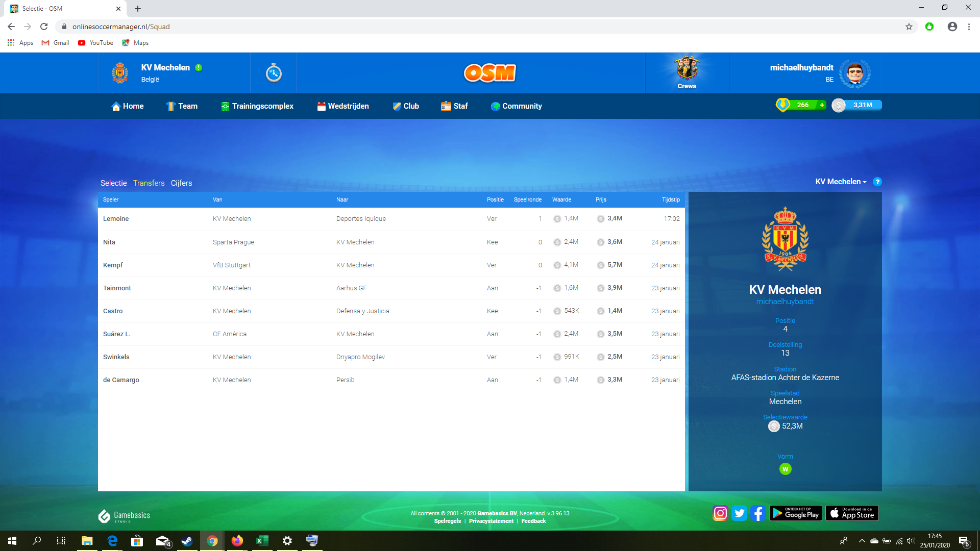
Task: Click the boss coins icon
Action: [x=782, y=105]
